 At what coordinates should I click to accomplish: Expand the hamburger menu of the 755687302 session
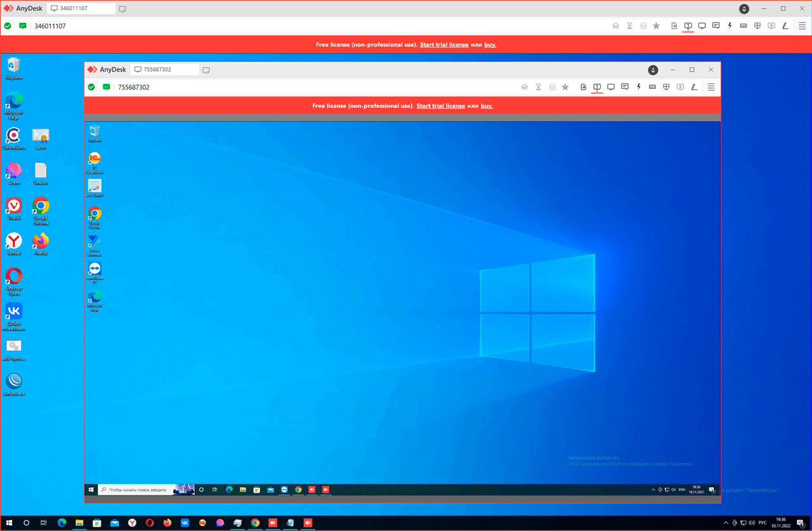pyautogui.click(x=711, y=87)
